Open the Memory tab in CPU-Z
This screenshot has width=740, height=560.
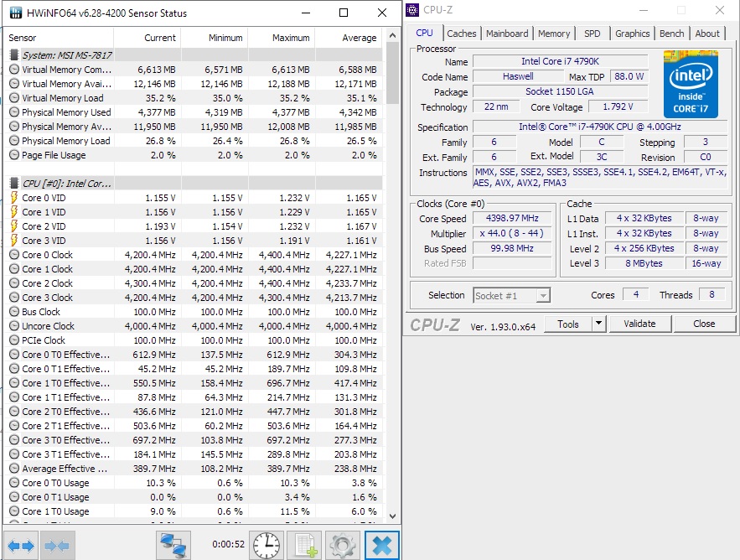click(x=554, y=34)
